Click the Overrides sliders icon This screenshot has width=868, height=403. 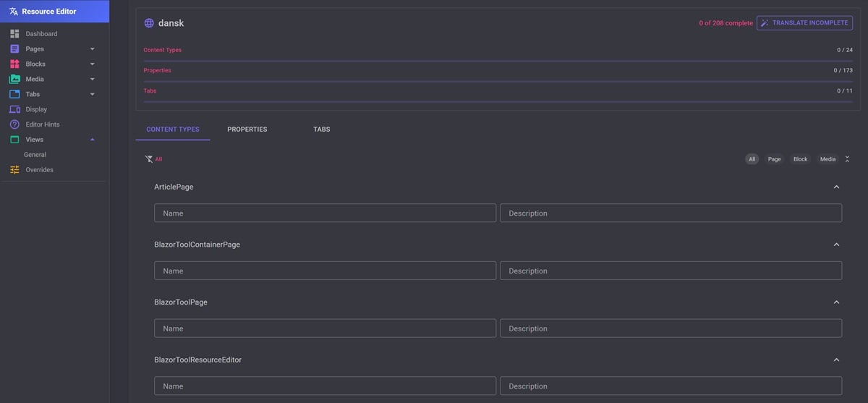pos(14,170)
